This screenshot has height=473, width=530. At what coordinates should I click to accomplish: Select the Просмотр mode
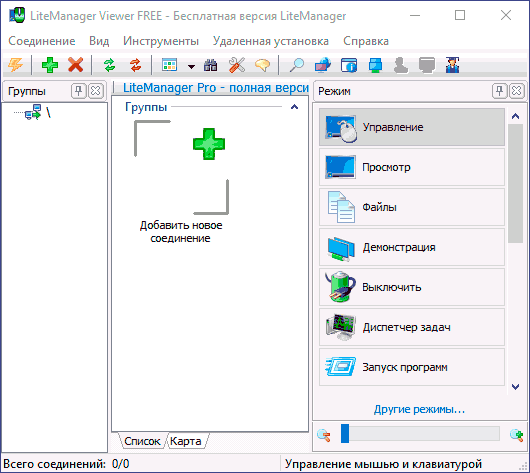tap(412, 167)
